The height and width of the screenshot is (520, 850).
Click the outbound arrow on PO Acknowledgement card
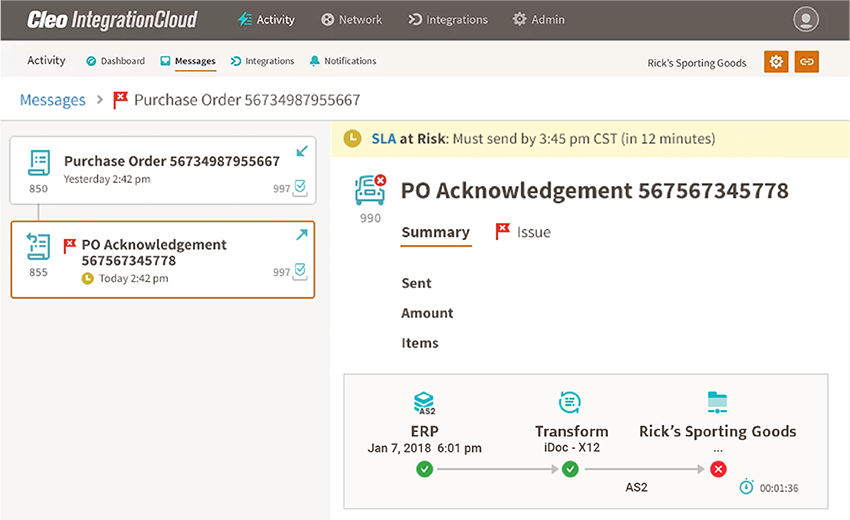click(x=302, y=234)
